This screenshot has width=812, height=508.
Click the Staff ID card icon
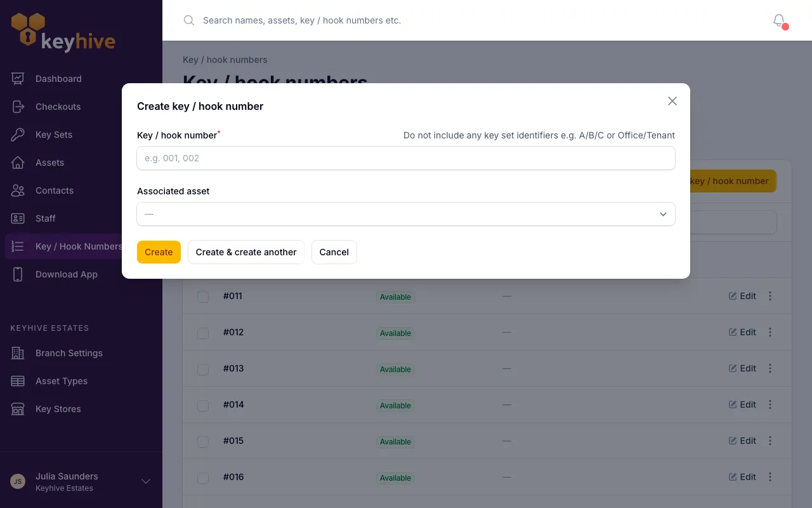18,218
